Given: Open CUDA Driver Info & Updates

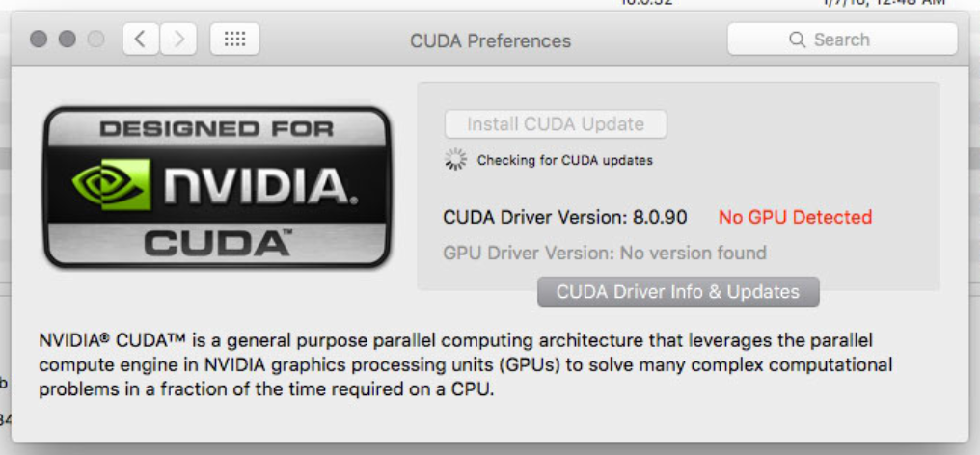Looking at the screenshot, I should (x=678, y=292).
